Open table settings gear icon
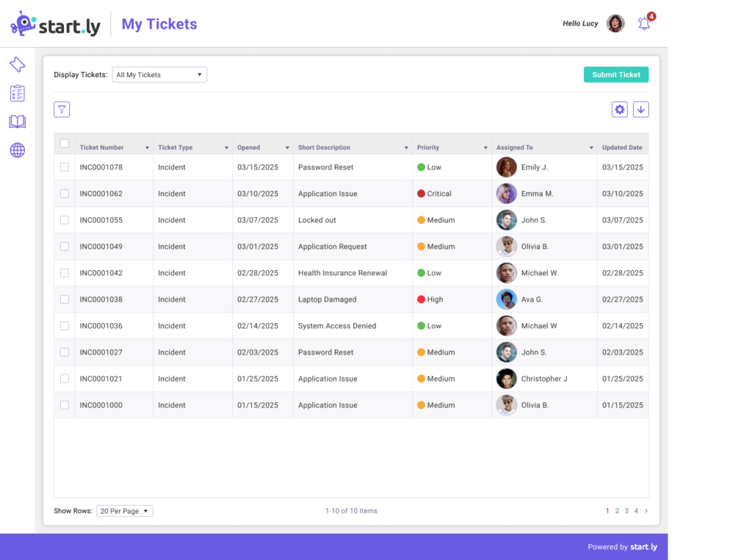Viewport: 752px width, 560px height. (620, 109)
